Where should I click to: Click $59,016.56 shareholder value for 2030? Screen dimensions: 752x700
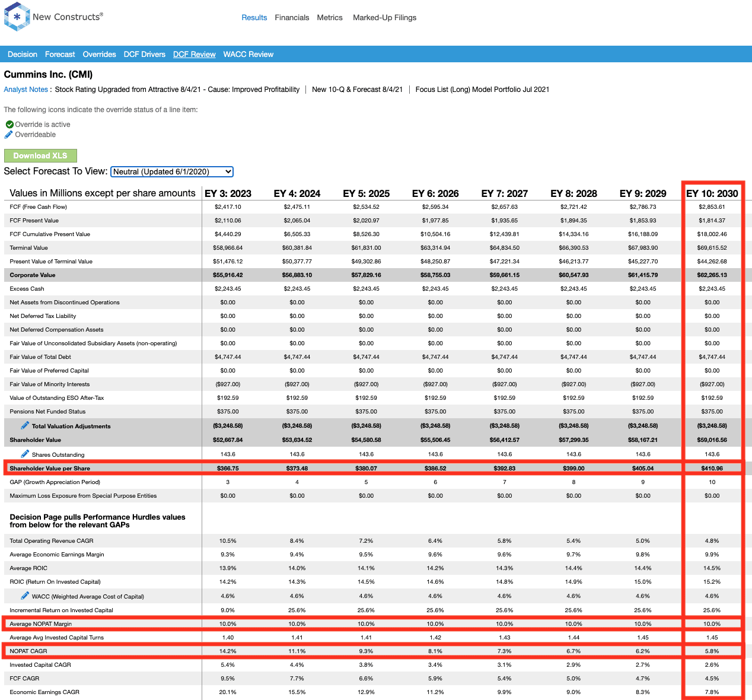pos(712,440)
